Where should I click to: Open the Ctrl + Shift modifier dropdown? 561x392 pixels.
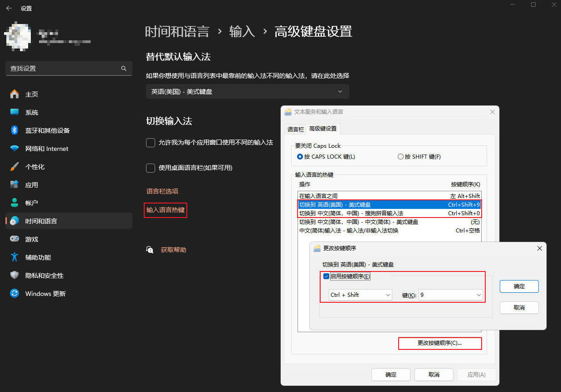tap(360, 295)
